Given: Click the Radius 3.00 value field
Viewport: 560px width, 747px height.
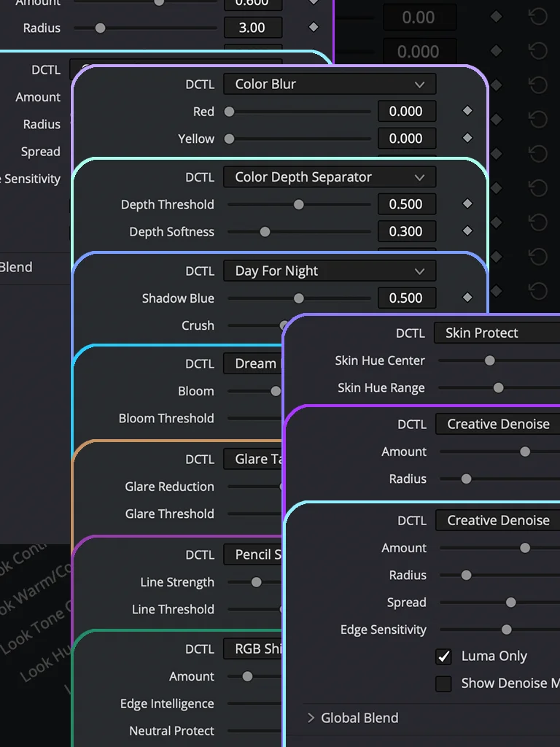Looking at the screenshot, I should click(x=253, y=28).
